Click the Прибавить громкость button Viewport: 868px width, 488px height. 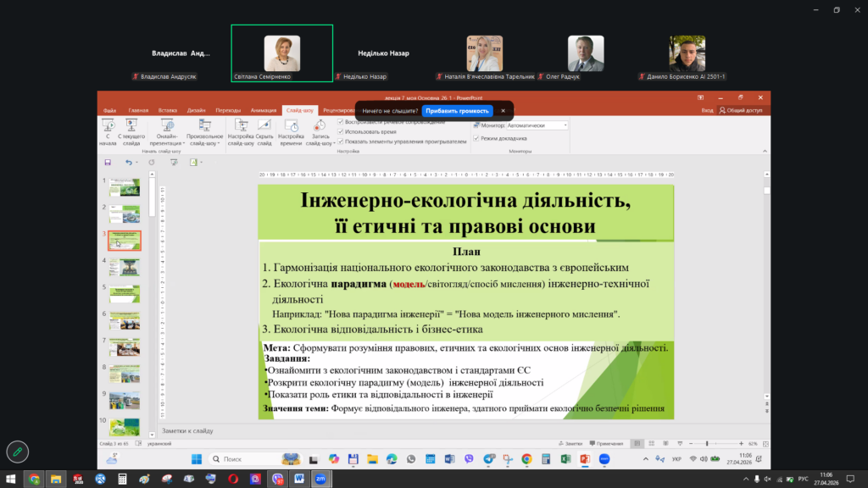click(x=457, y=110)
